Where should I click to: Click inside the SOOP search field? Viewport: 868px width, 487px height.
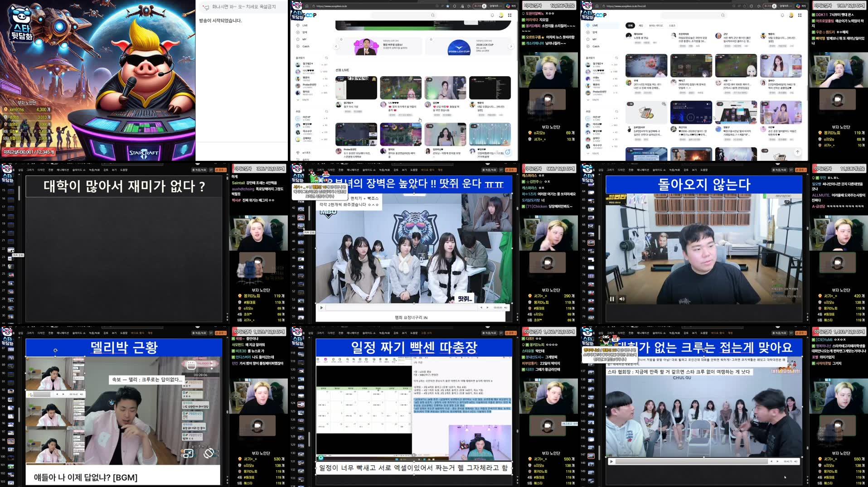point(405,15)
